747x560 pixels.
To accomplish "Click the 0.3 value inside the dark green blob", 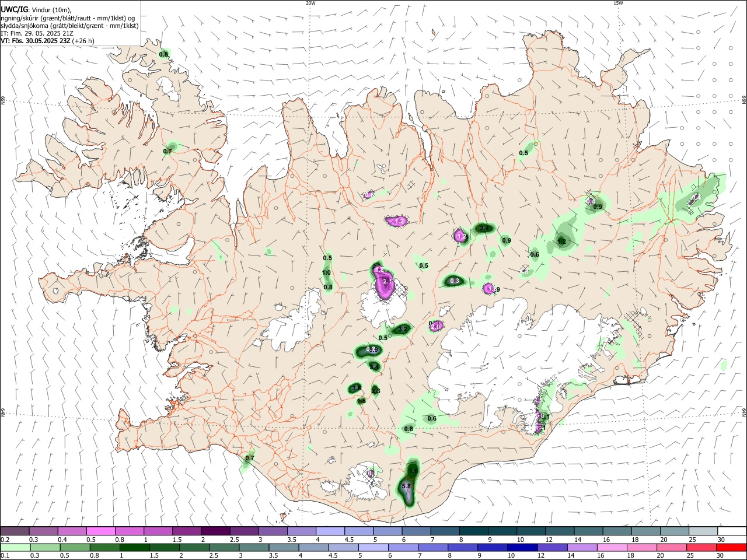I will point(455,281).
